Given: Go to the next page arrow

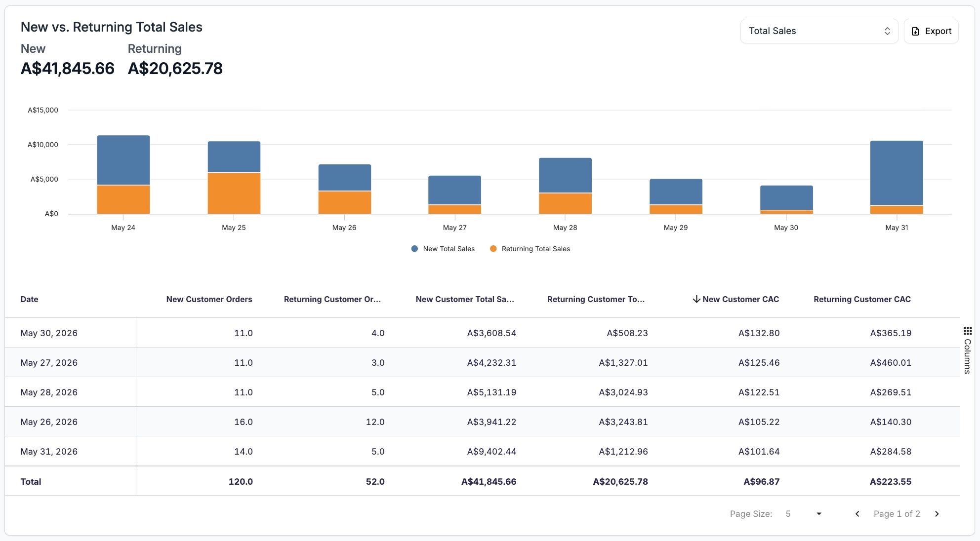Looking at the screenshot, I should pyautogui.click(x=937, y=514).
